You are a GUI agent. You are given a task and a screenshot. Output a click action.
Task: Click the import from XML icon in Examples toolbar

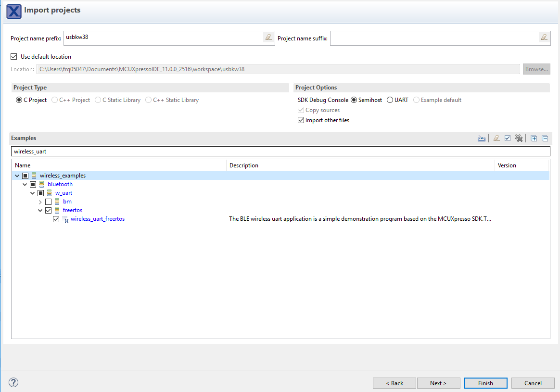(x=482, y=139)
